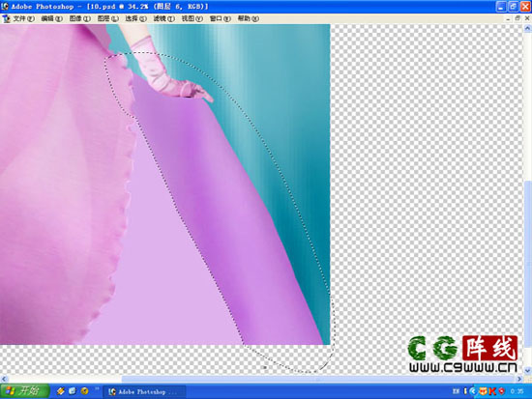
Task: Click the Windows 开始 Start button
Action: coord(24,391)
